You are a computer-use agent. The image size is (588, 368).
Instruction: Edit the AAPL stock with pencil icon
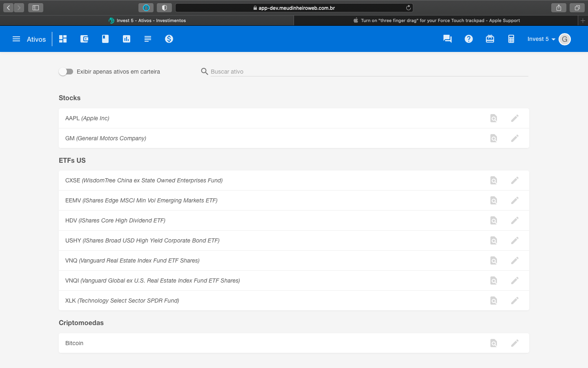click(x=515, y=118)
